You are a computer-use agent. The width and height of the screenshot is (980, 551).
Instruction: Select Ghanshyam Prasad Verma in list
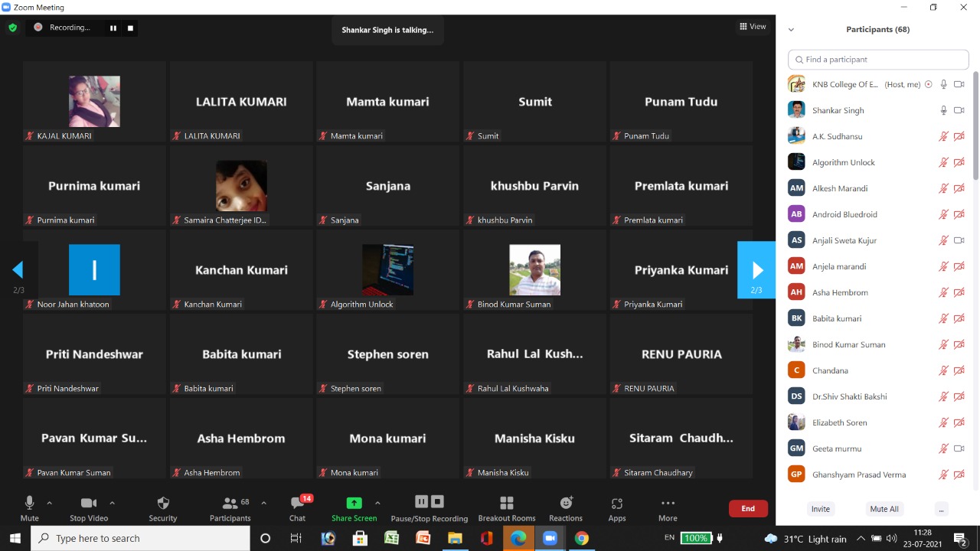tap(878, 474)
